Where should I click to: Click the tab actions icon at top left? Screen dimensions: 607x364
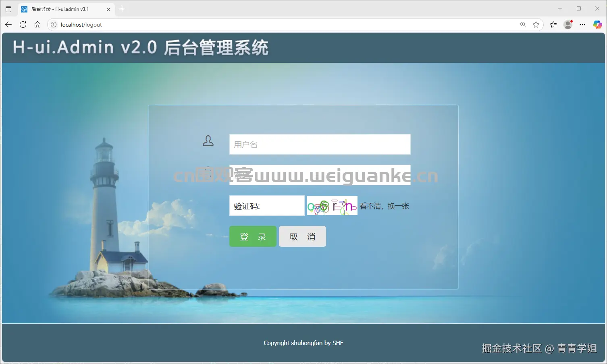click(8, 8)
